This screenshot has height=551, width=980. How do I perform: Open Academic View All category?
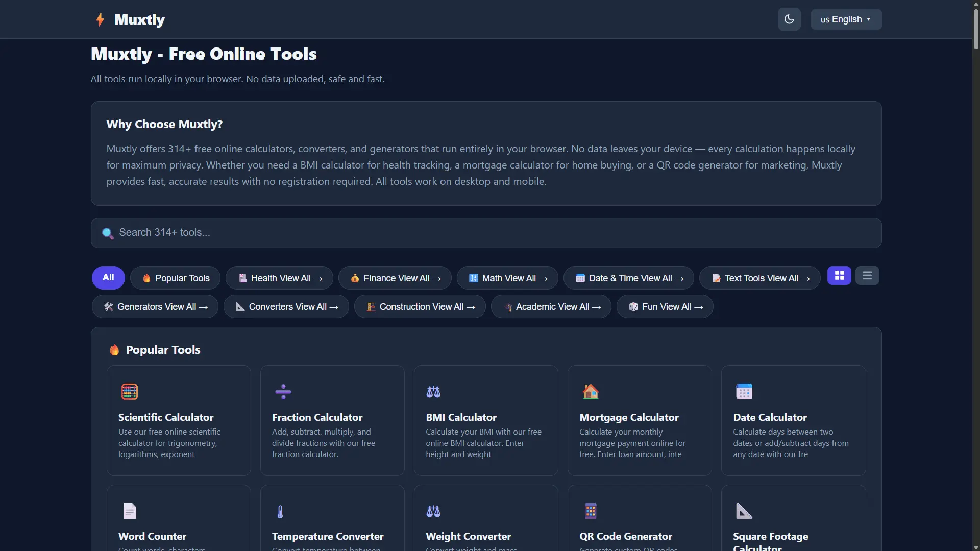[x=551, y=307]
